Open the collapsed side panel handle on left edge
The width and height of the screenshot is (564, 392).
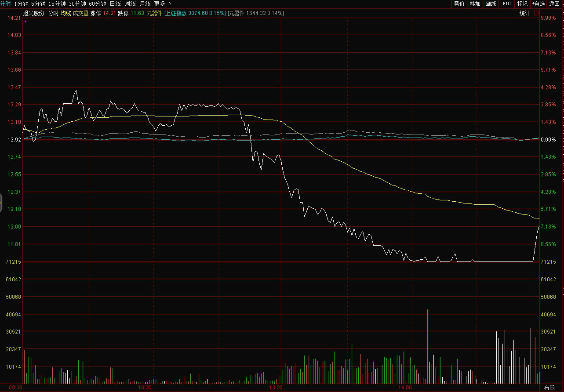tap(1, 203)
